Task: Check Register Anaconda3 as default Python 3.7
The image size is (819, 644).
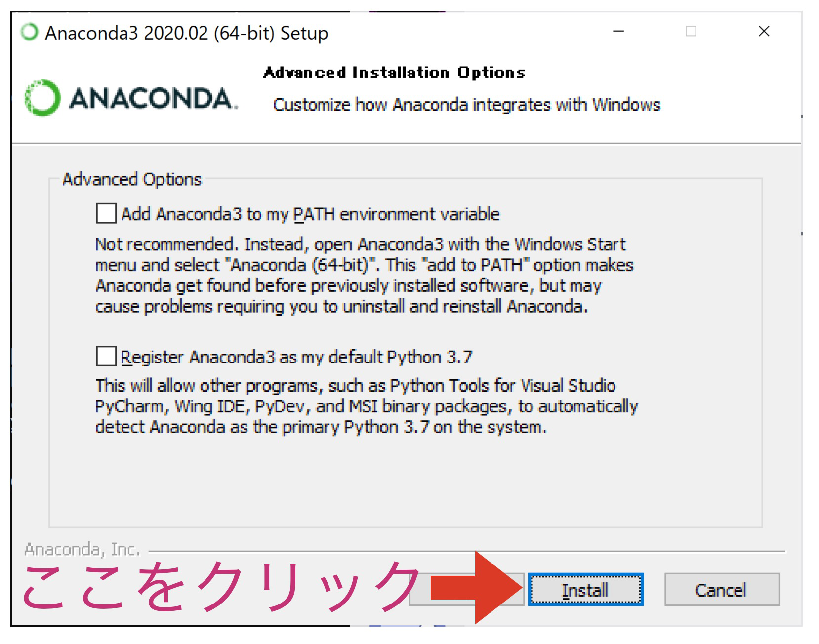Action: tap(105, 356)
